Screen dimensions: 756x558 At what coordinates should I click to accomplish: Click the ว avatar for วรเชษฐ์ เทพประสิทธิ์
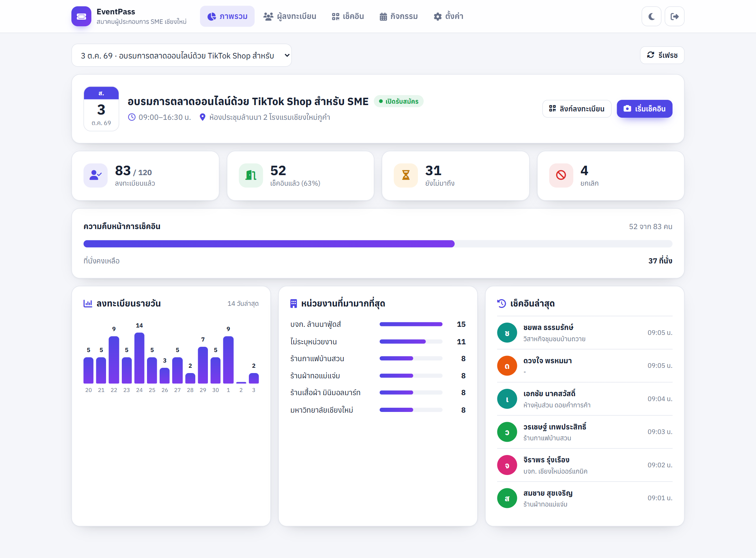pyautogui.click(x=507, y=432)
